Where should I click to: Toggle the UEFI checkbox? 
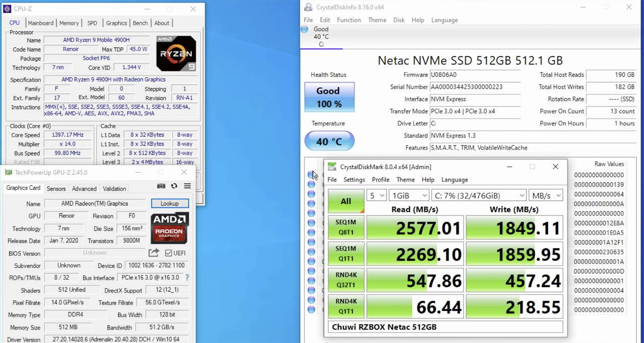169,253
